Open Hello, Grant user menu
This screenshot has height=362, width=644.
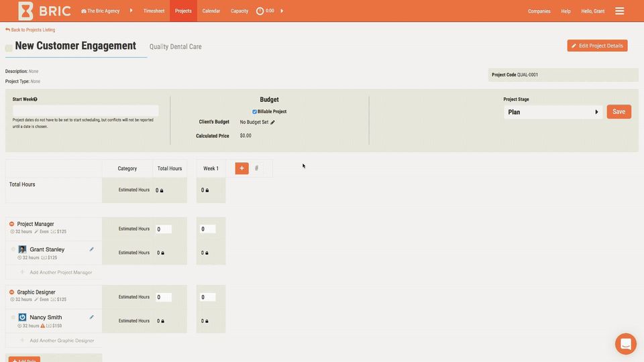pos(592,11)
